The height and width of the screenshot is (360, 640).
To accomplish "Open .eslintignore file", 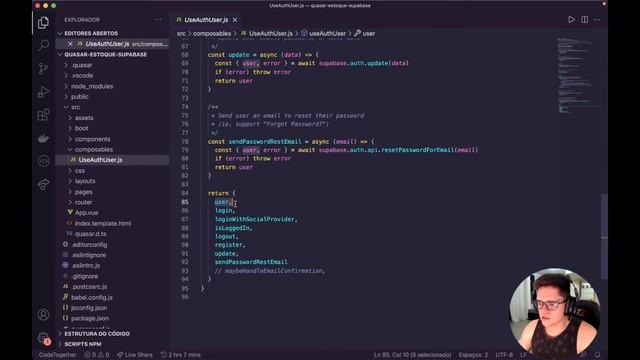I will point(89,255).
